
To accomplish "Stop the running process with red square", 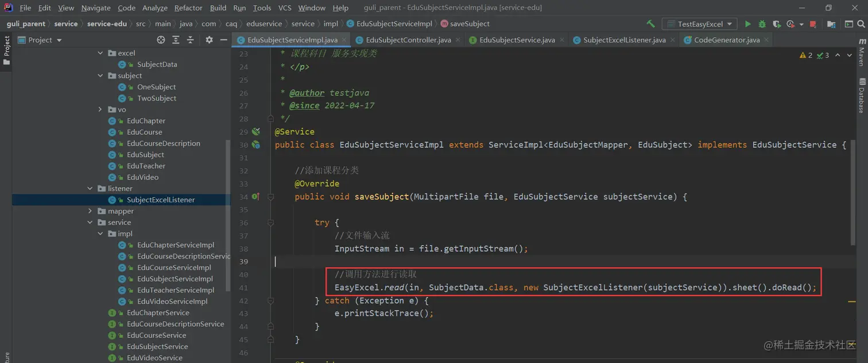I will pos(813,24).
